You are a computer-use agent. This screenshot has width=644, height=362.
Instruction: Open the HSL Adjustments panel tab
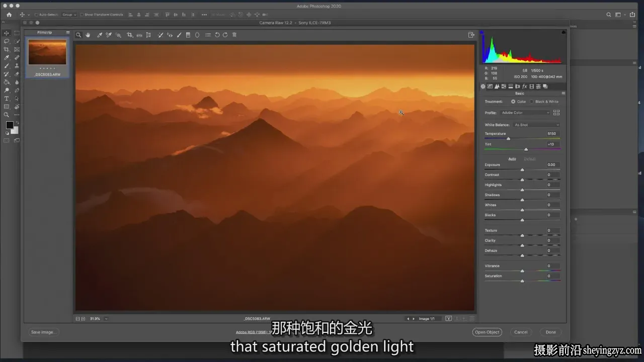coord(504,86)
